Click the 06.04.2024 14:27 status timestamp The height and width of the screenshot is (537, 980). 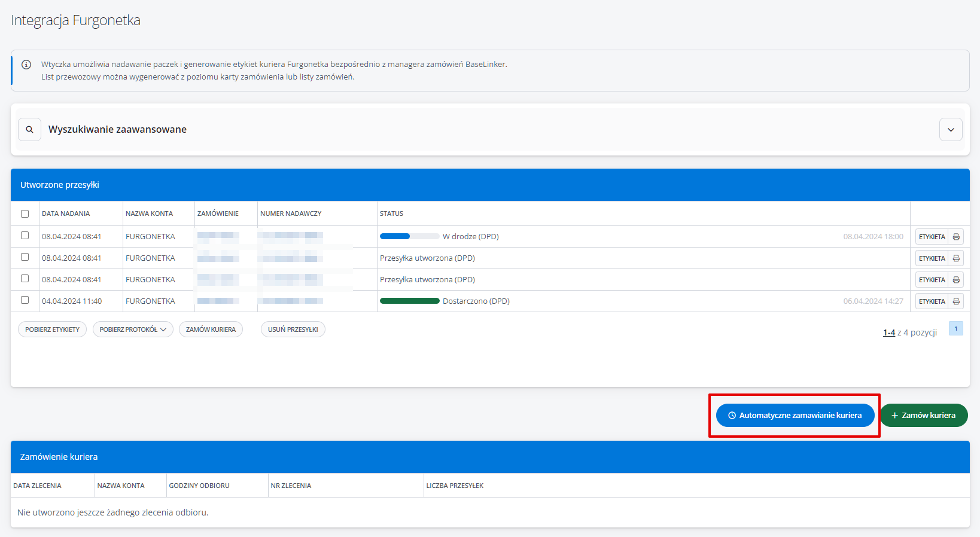[x=874, y=301]
